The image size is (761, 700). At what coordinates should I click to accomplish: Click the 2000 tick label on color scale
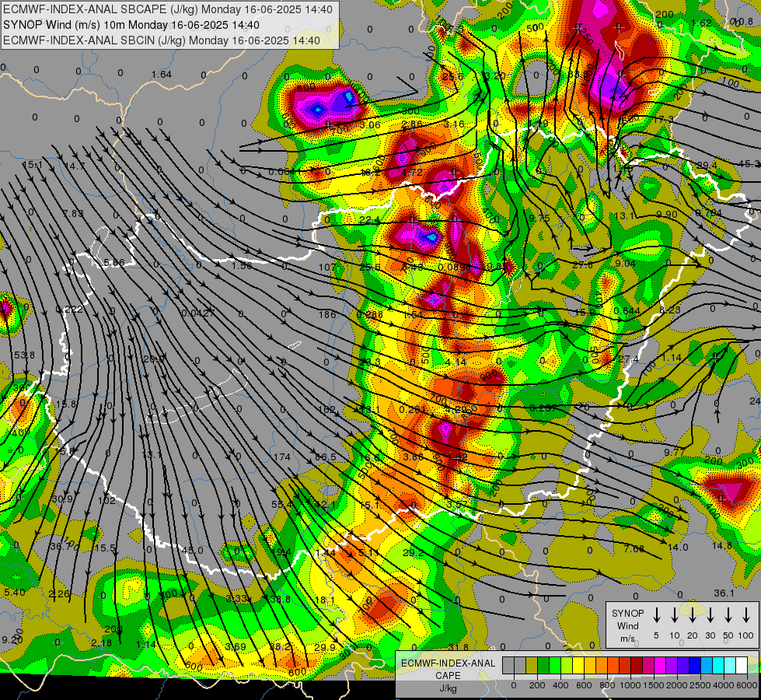coord(677,685)
